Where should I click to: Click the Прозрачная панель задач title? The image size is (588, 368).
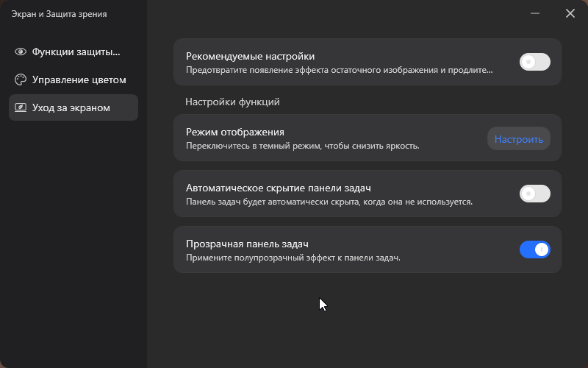click(247, 244)
